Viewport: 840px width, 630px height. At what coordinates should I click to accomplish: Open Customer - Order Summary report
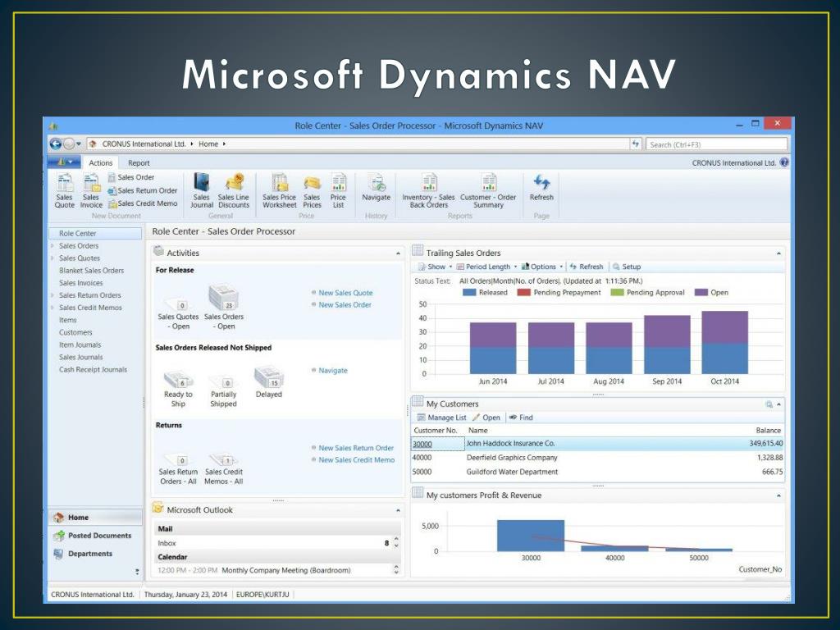click(x=488, y=190)
